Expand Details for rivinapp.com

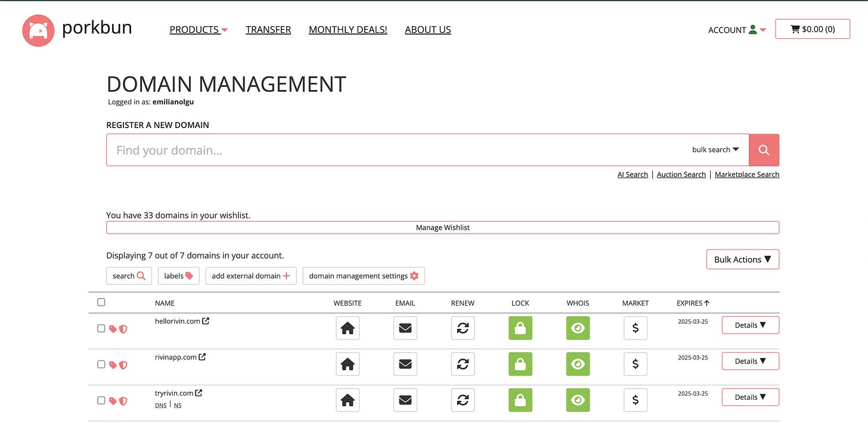pos(751,361)
